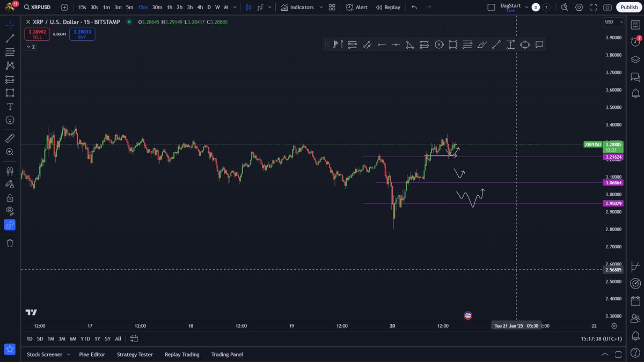Toggle the favorites star toolbar button
Image resolution: width=644 pixels, height=362 pixels.
click(x=10, y=349)
